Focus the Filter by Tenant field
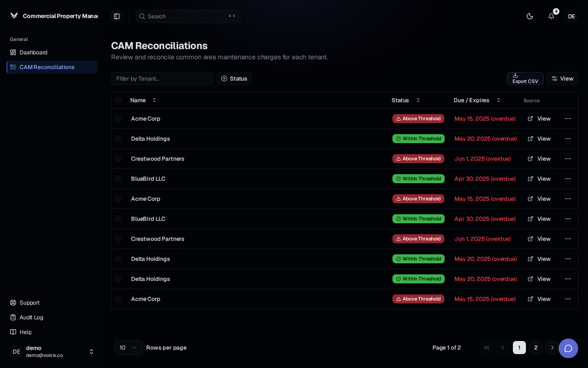588x368 pixels. (162, 79)
